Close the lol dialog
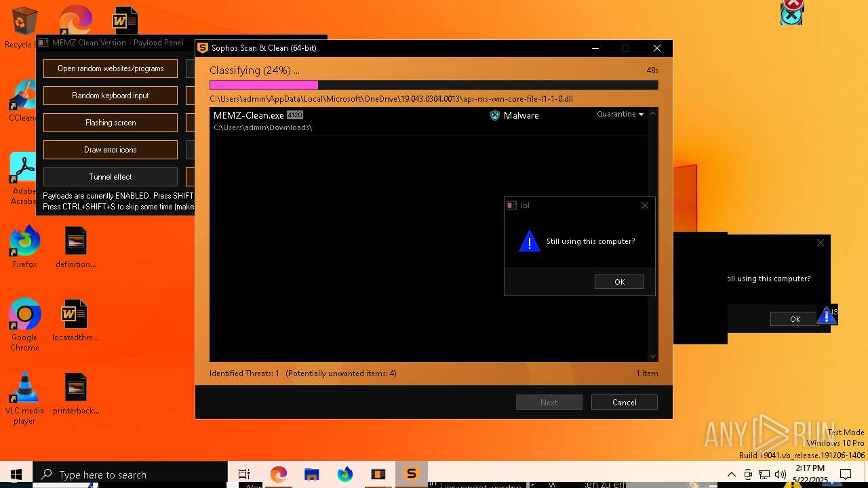This screenshot has height=488, width=868. (x=645, y=205)
